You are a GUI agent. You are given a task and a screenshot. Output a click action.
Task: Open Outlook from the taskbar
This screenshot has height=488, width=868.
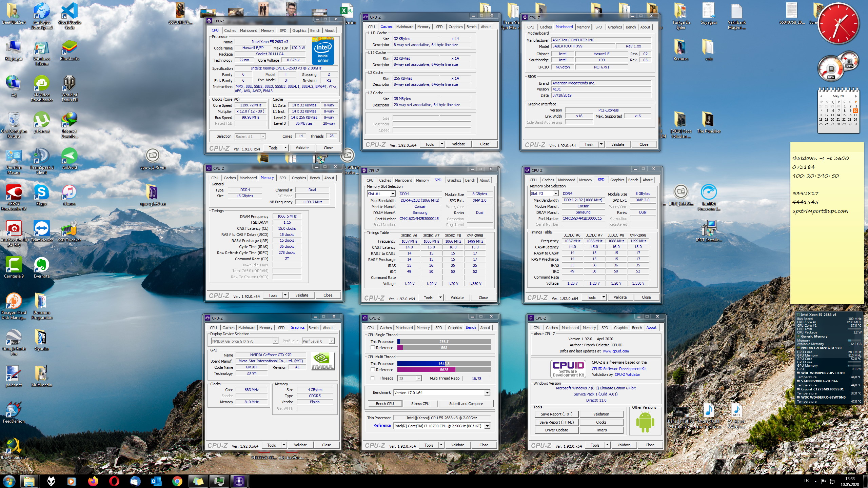[156, 481]
